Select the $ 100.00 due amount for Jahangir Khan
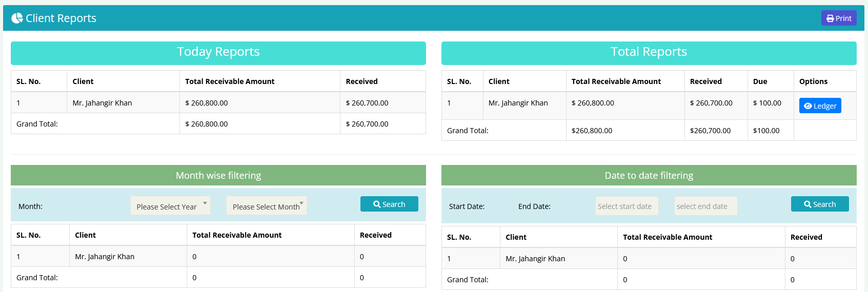868x292 pixels. [x=767, y=103]
